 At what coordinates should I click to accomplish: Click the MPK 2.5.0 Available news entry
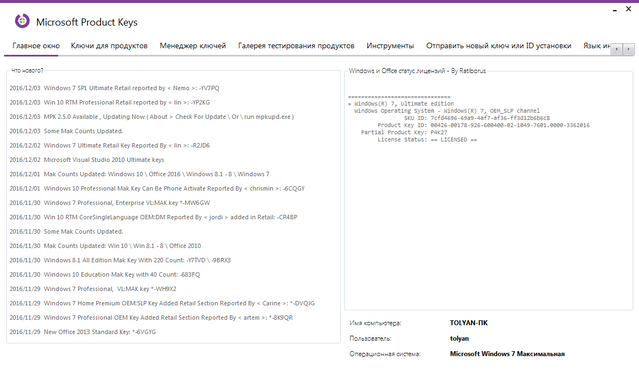click(152, 117)
